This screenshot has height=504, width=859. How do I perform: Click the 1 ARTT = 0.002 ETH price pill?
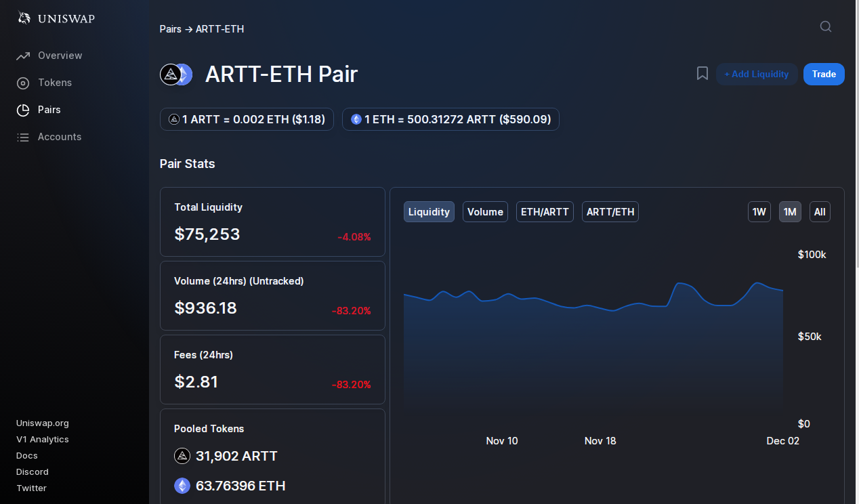[247, 119]
